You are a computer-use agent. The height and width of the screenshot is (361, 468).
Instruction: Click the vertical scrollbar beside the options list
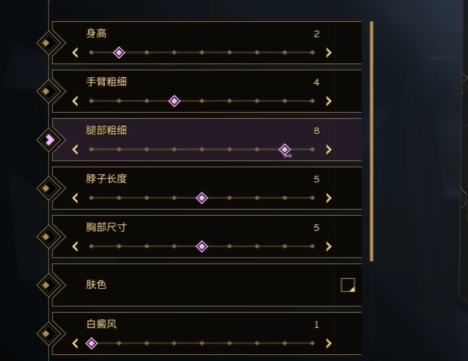point(371,141)
